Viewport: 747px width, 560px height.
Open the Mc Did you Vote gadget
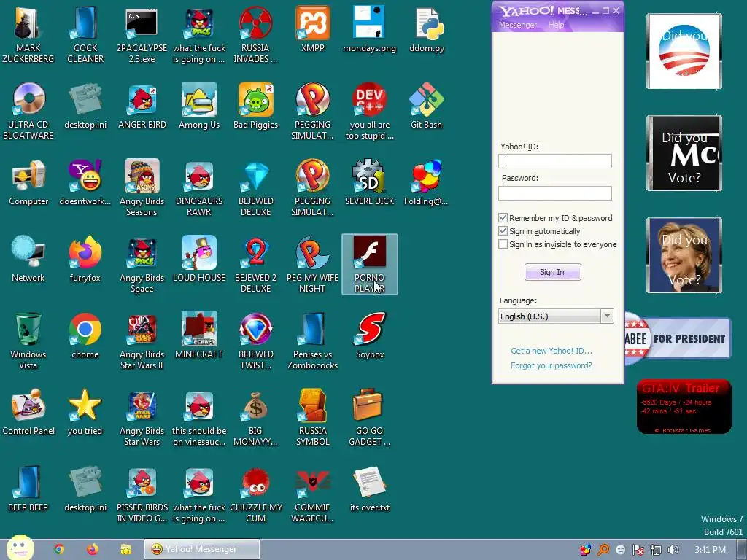(684, 153)
